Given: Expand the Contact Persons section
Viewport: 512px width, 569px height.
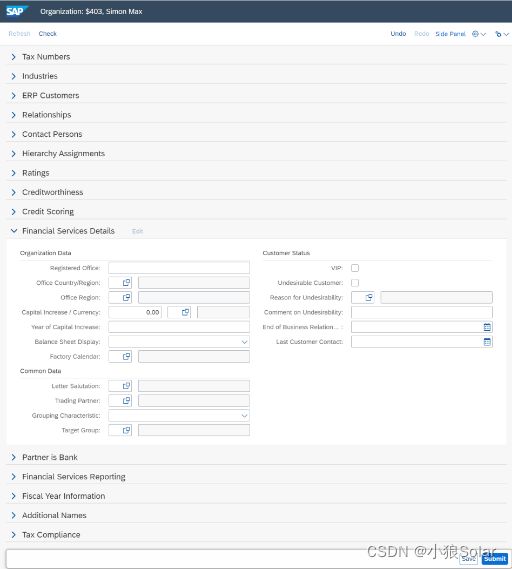Looking at the screenshot, I should pyautogui.click(x=13, y=134).
